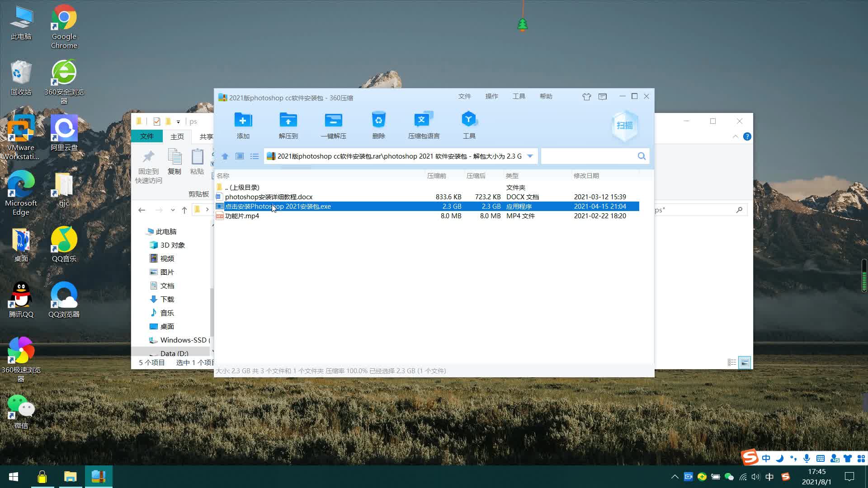Click the 360压缩 search input field
The height and width of the screenshot is (488, 868).
[x=589, y=156]
